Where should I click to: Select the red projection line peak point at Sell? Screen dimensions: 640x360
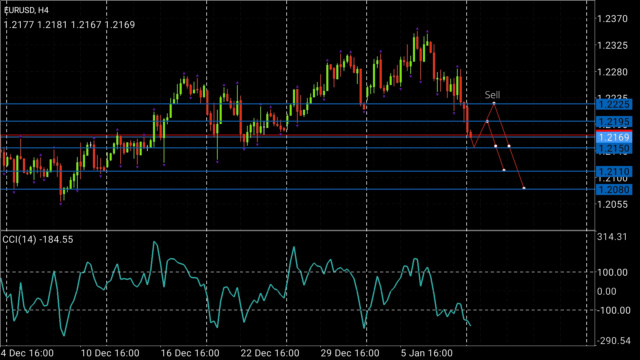pyautogui.click(x=494, y=104)
